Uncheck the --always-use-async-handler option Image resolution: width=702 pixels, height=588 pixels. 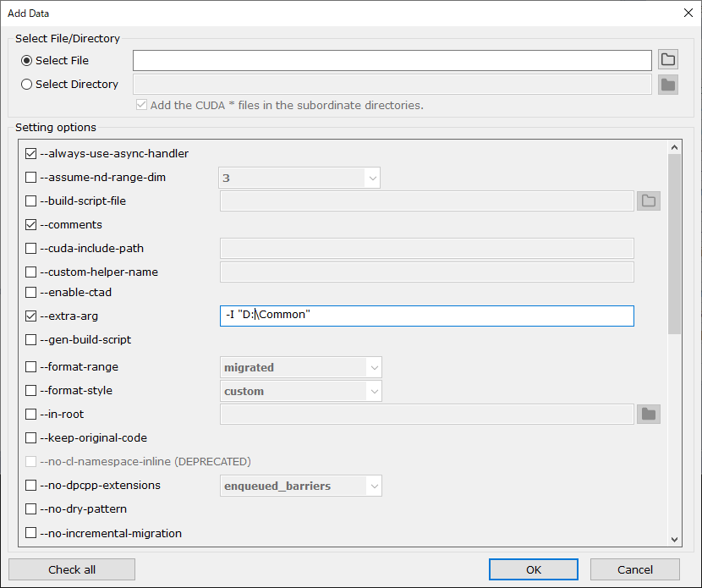coord(31,153)
